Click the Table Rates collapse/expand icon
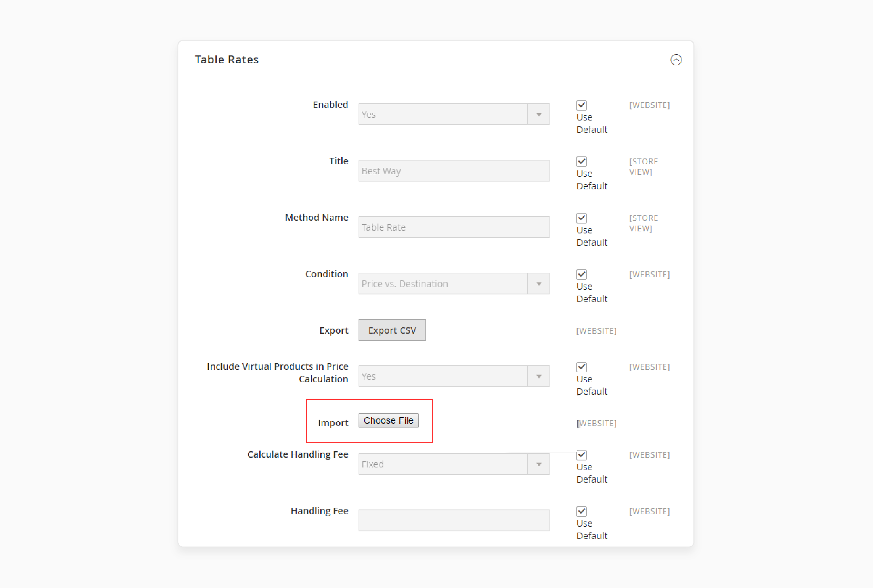 pos(676,60)
